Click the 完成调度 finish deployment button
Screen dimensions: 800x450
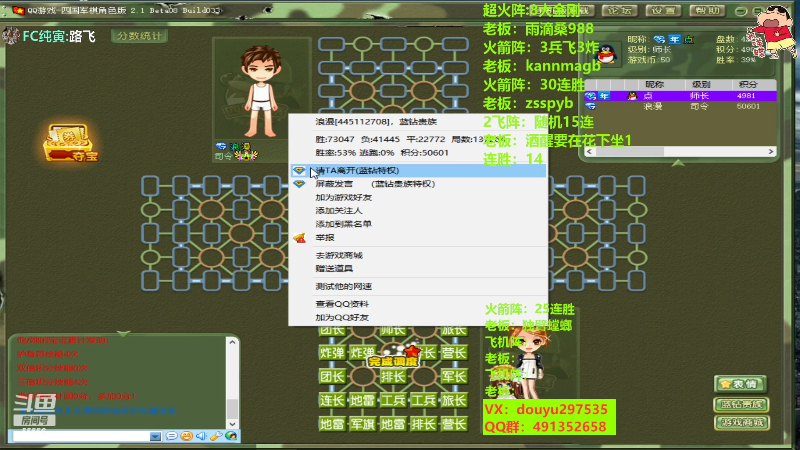393,361
